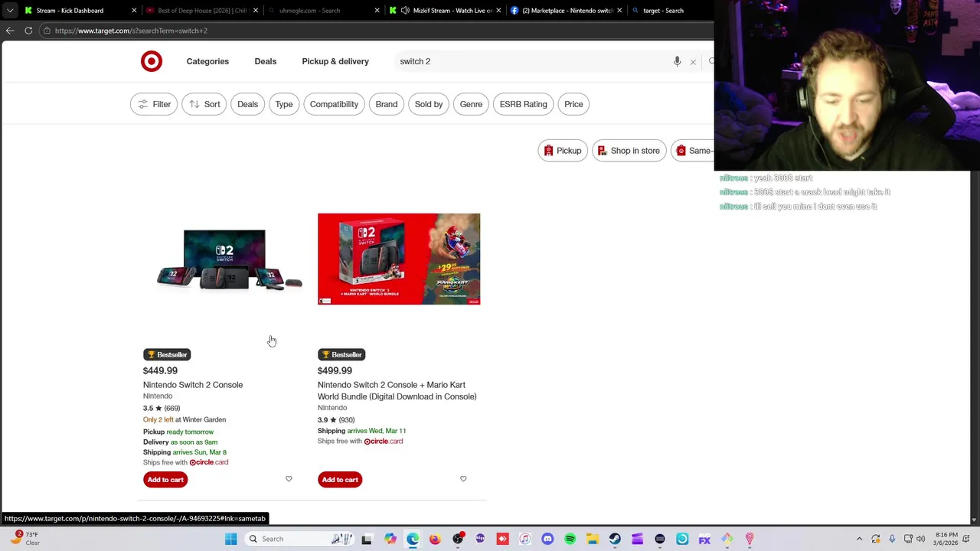Open Discord from taskbar

(547, 539)
